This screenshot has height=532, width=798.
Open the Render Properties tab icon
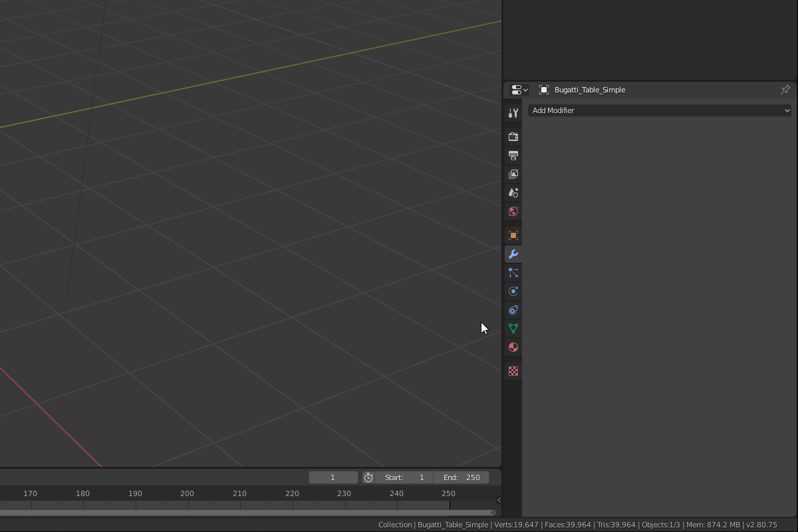pos(513,136)
